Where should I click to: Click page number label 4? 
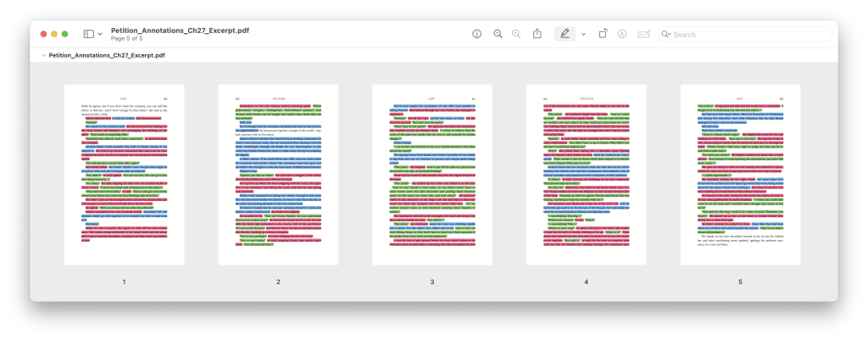click(x=587, y=282)
